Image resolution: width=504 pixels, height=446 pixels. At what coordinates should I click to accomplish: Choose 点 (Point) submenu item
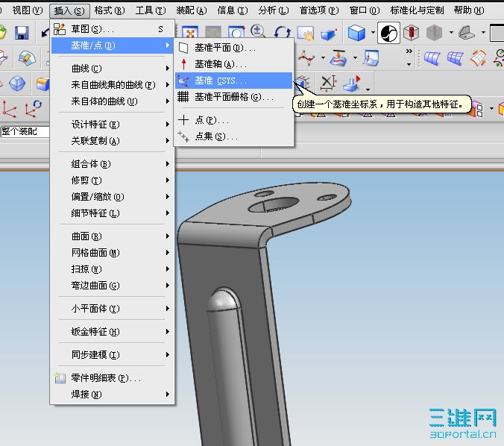coord(234,120)
